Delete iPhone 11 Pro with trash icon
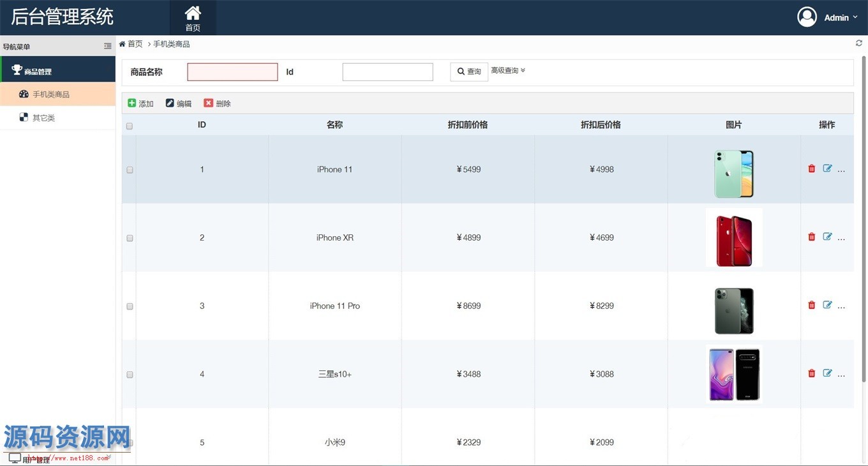The height and width of the screenshot is (466, 868). point(812,305)
